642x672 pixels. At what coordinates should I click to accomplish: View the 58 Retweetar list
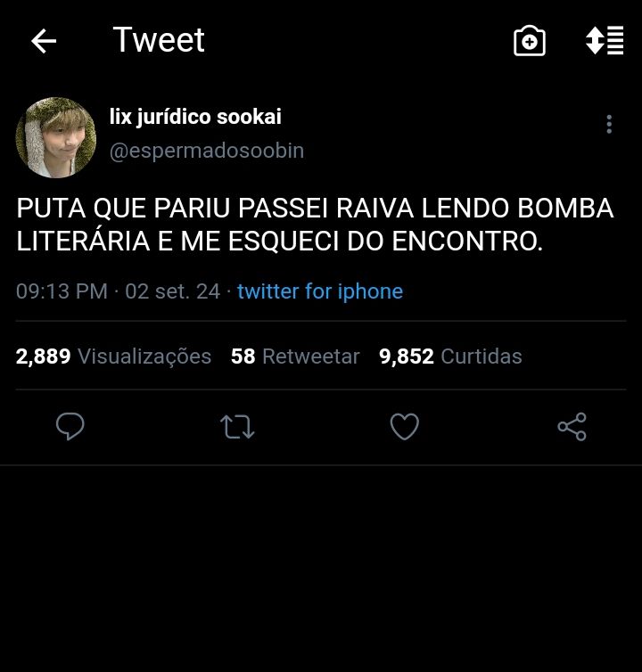coord(295,356)
